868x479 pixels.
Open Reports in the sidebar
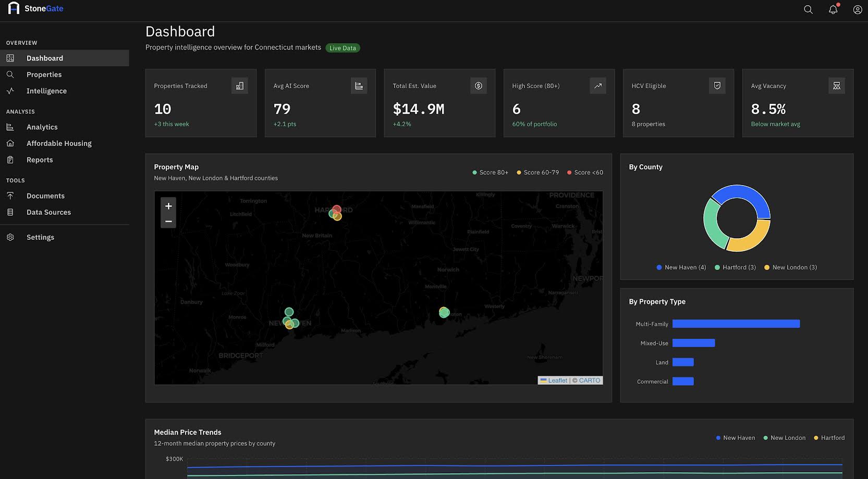point(65,159)
